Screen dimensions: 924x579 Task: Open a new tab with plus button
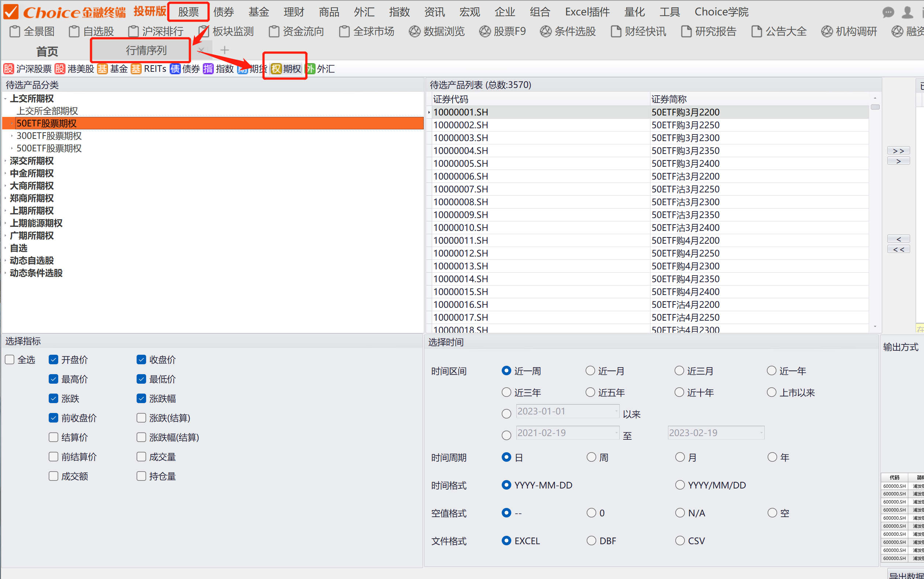pyautogui.click(x=224, y=50)
